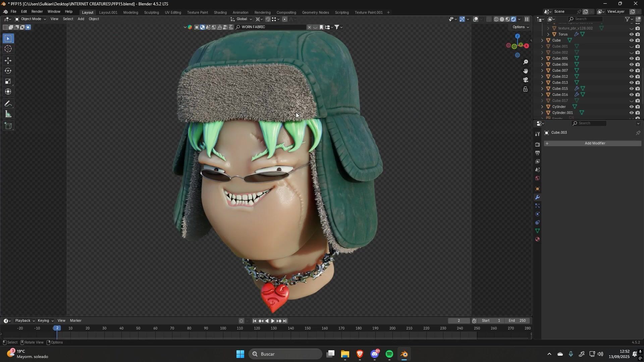Activate the Annotate pencil tool

pyautogui.click(x=8, y=104)
